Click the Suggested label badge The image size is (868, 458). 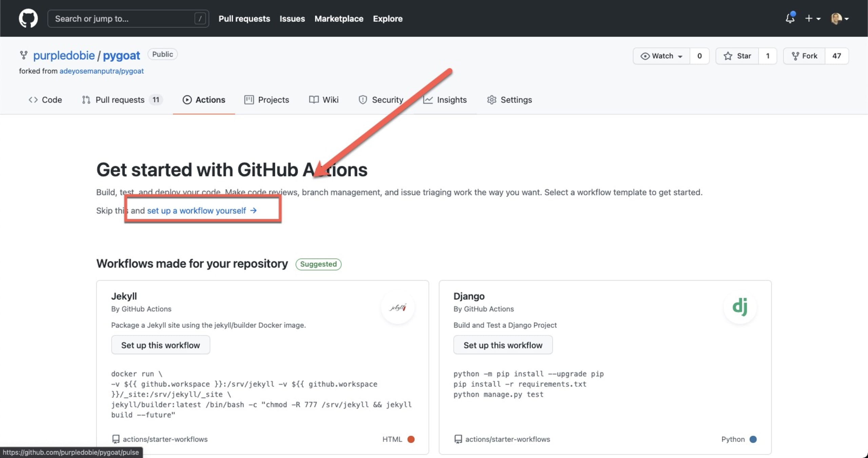(x=318, y=264)
